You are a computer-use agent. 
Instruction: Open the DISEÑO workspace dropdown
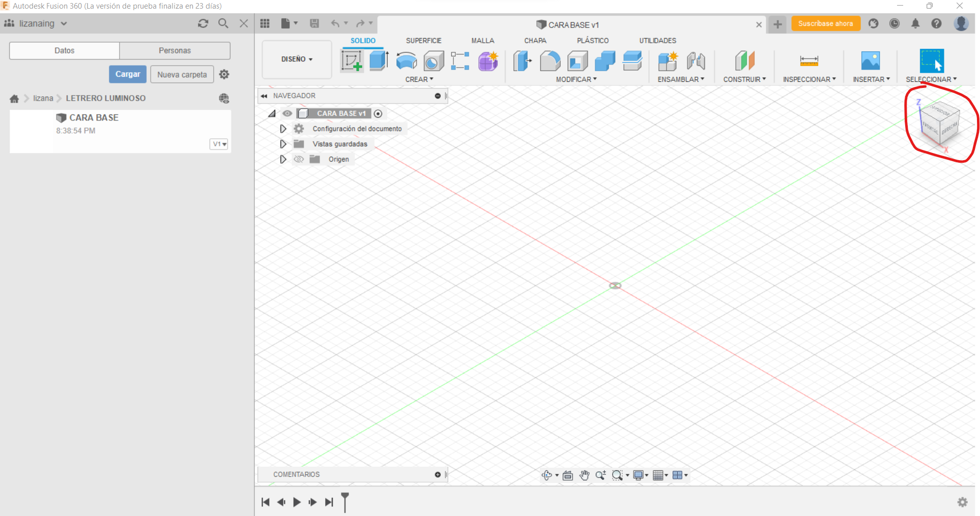(297, 59)
